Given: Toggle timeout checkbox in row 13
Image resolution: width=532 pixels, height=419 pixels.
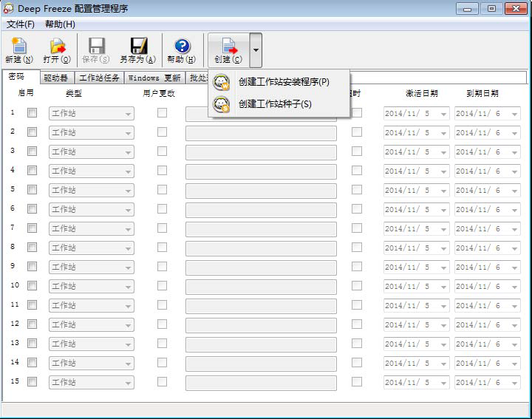Looking at the screenshot, I should click(x=357, y=344).
